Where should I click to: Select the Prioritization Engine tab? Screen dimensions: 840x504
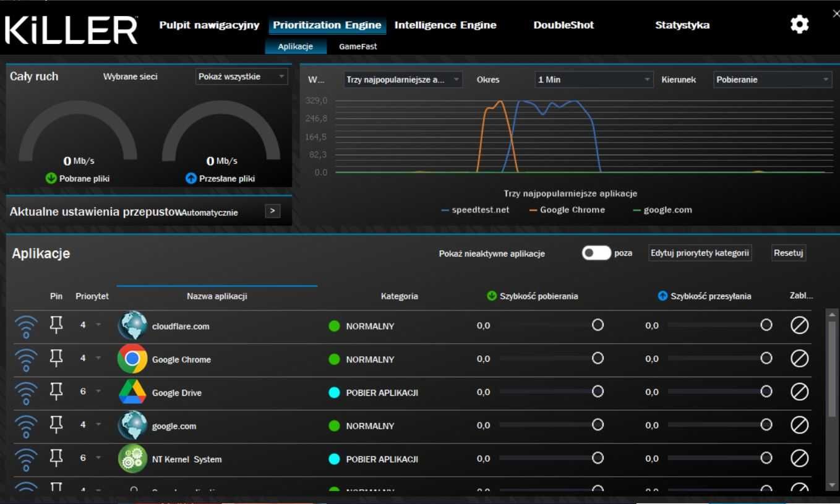tap(327, 25)
